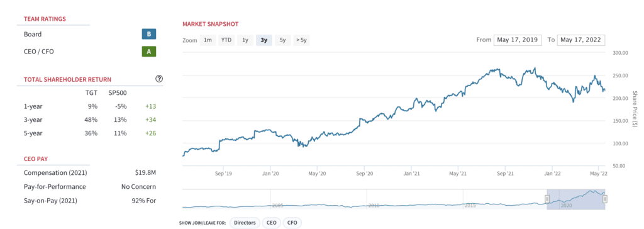Image resolution: width=644 pixels, height=229 pixels.
Task: Select the 3y zoom option
Action: click(264, 40)
